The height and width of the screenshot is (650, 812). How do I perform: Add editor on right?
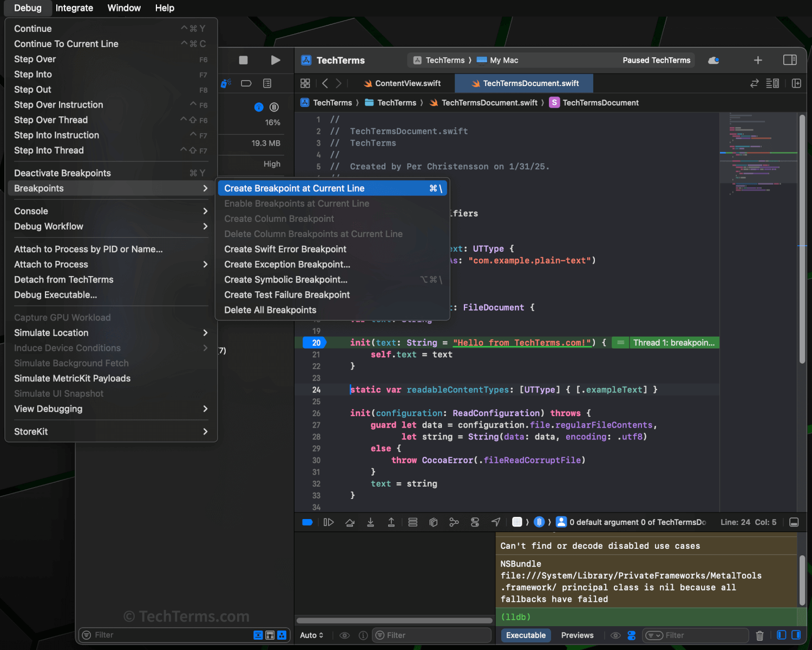tap(796, 83)
